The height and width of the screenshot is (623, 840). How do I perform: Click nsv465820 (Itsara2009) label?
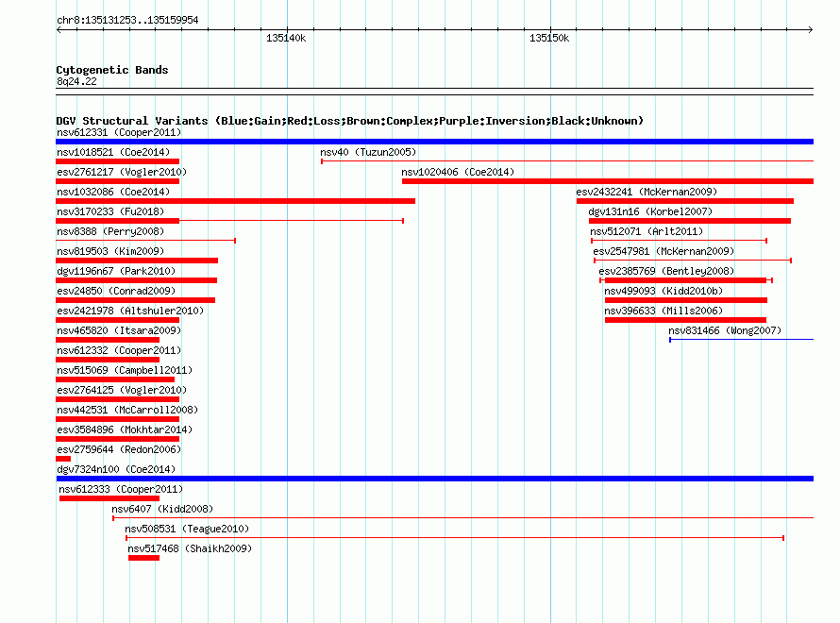pos(119,330)
